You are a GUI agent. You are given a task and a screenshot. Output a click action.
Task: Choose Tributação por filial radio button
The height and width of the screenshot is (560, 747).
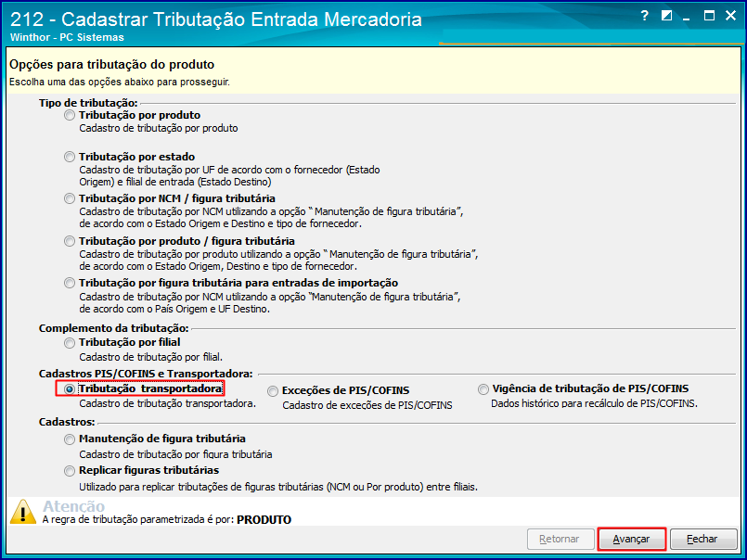click(x=70, y=343)
